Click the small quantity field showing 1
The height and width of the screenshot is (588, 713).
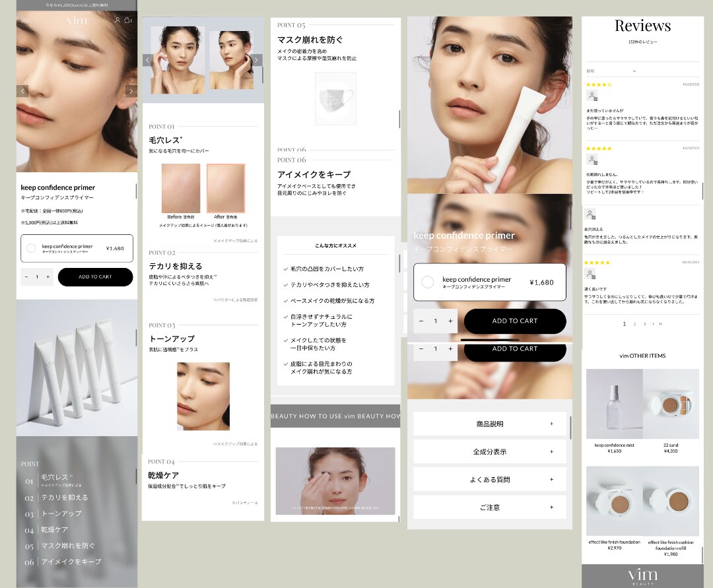(x=37, y=277)
